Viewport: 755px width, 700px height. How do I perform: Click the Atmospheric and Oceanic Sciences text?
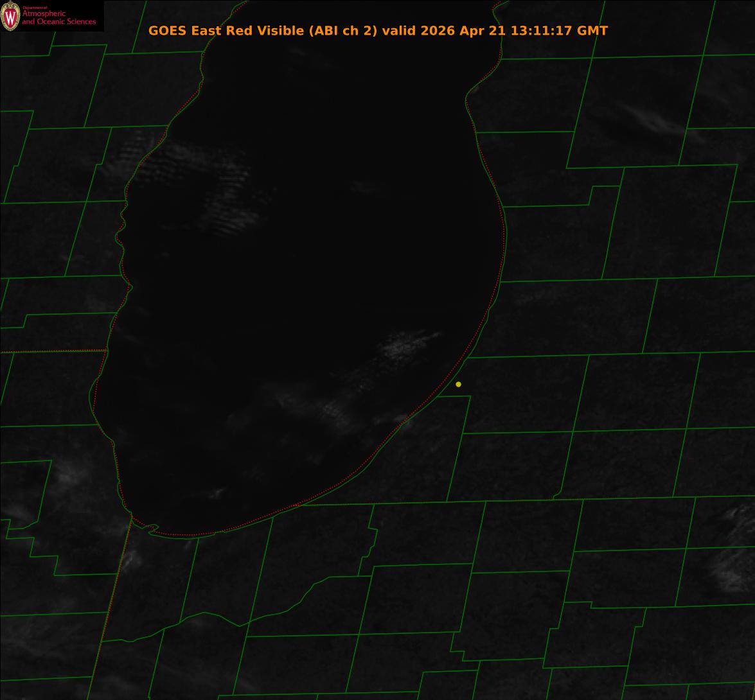tap(58, 17)
